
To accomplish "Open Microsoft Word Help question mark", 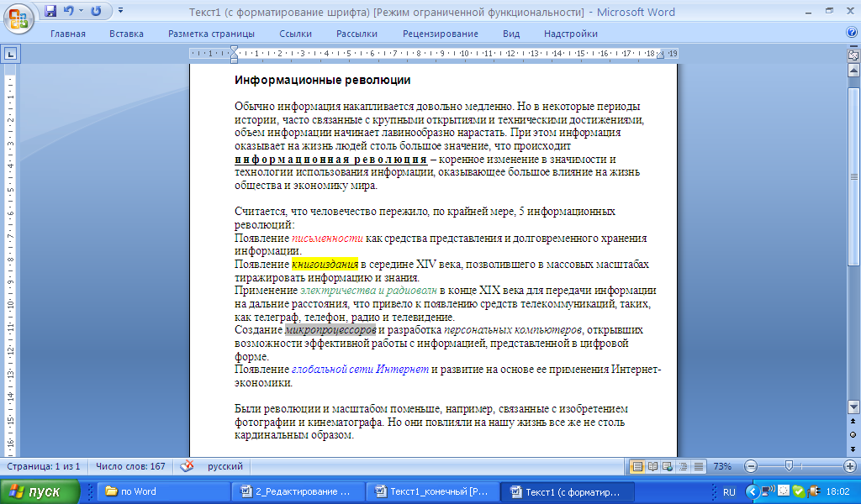I will (x=852, y=33).
